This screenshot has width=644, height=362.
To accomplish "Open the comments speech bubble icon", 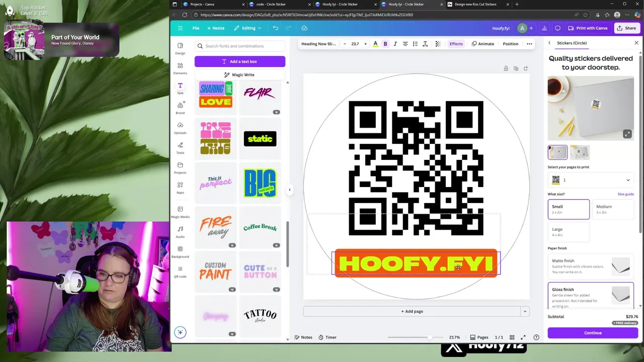I will [557, 28].
